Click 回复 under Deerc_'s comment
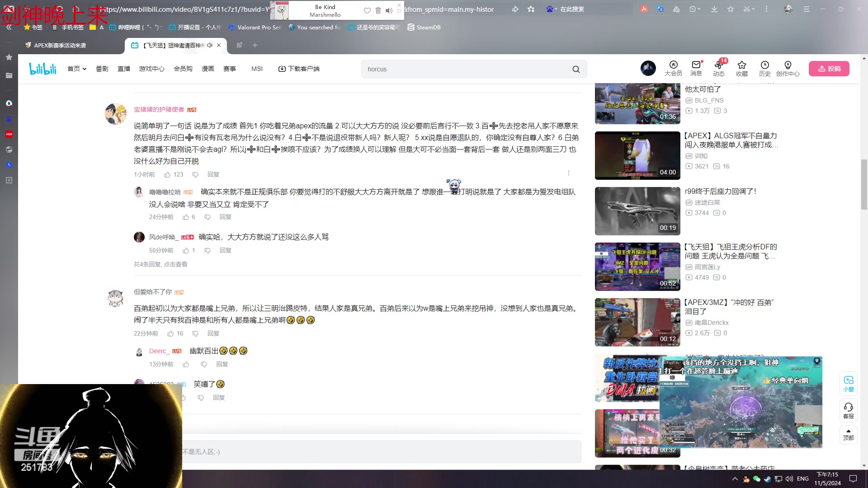The image size is (868, 488). (x=222, y=364)
